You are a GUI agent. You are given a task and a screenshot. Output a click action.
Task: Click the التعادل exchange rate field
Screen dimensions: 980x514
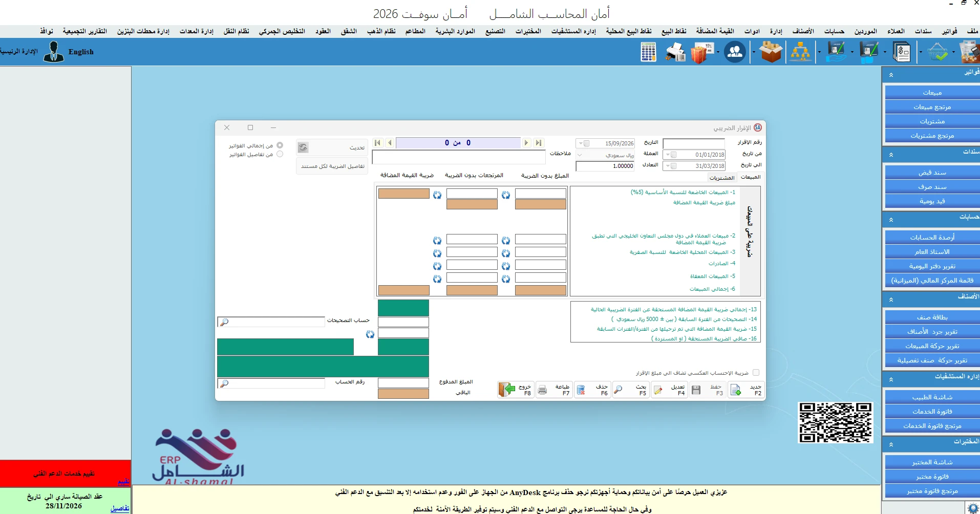605,166
